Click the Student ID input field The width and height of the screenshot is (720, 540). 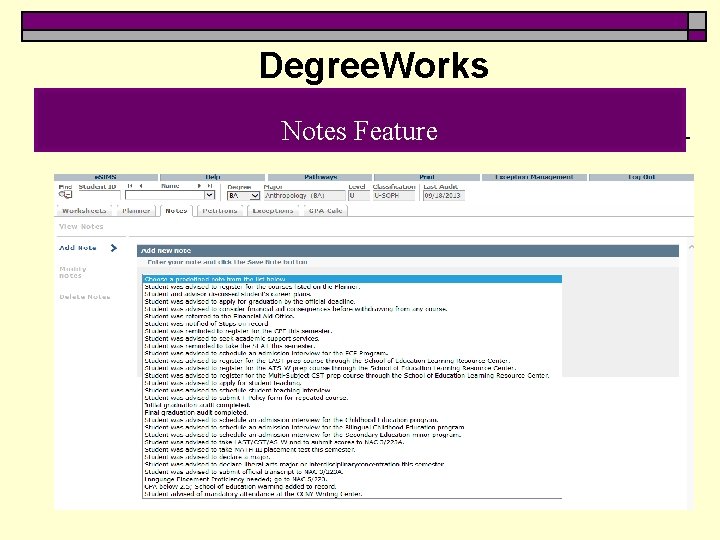pos(99,195)
